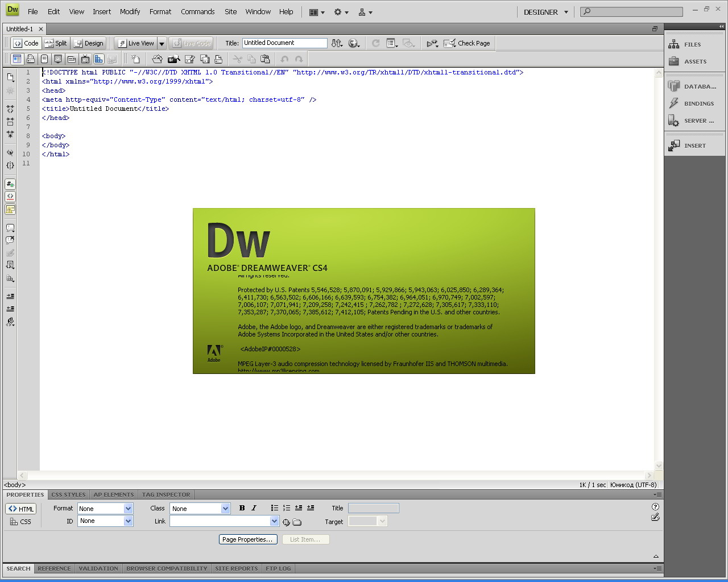Image resolution: width=728 pixels, height=582 pixels.
Task: Switch to Code view
Action: (26, 43)
